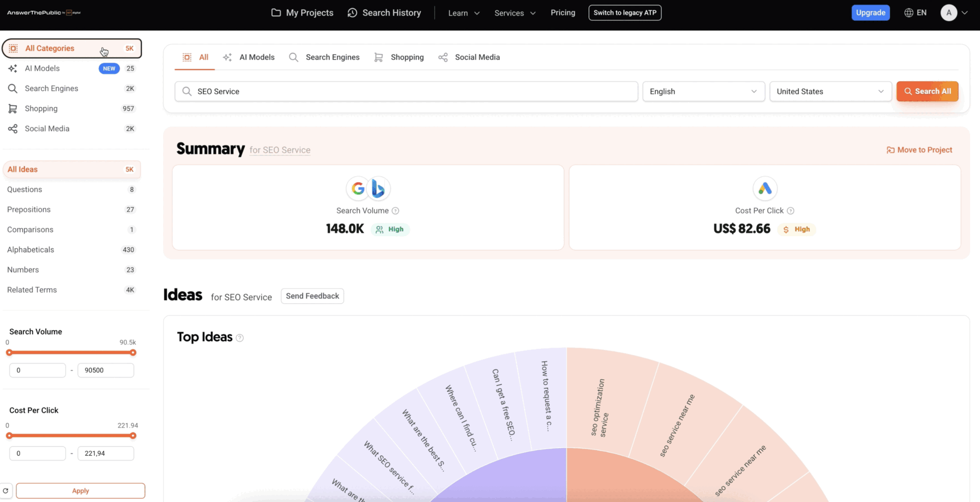Click the globe language icon
The width and height of the screenshot is (980, 502).
[909, 13]
